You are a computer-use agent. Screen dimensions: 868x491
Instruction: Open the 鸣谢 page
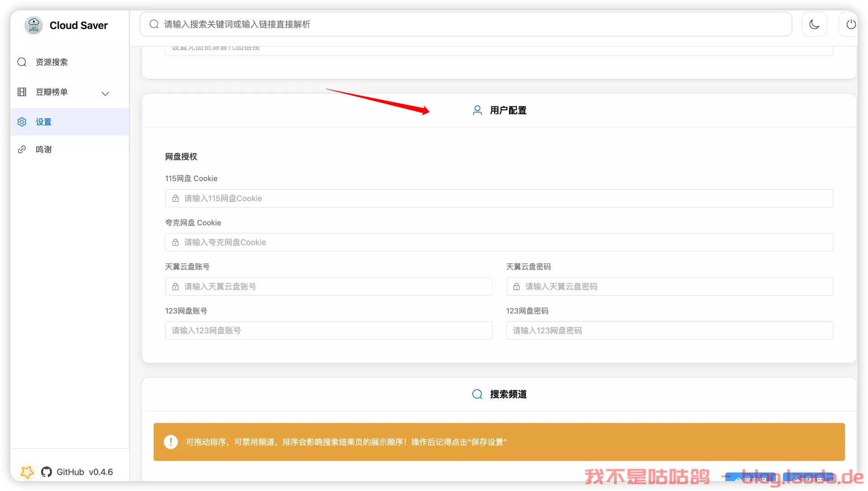(x=70, y=150)
